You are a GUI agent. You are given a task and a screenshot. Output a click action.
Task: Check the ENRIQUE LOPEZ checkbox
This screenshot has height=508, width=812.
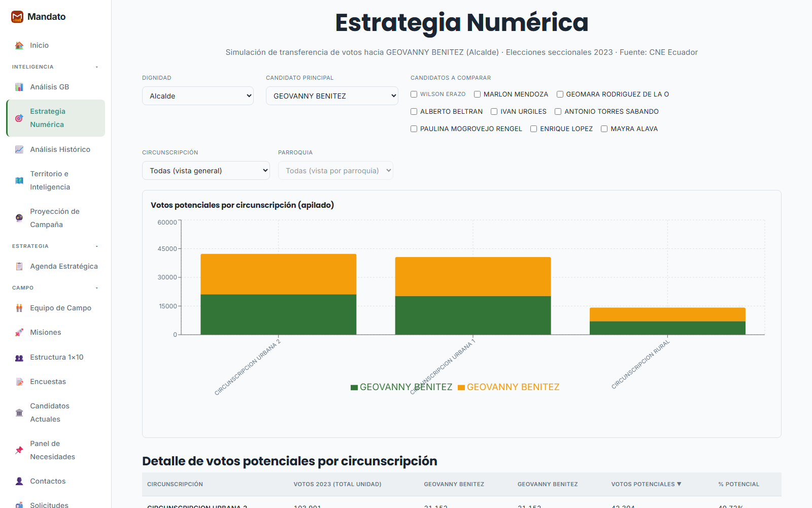(534, 129)
